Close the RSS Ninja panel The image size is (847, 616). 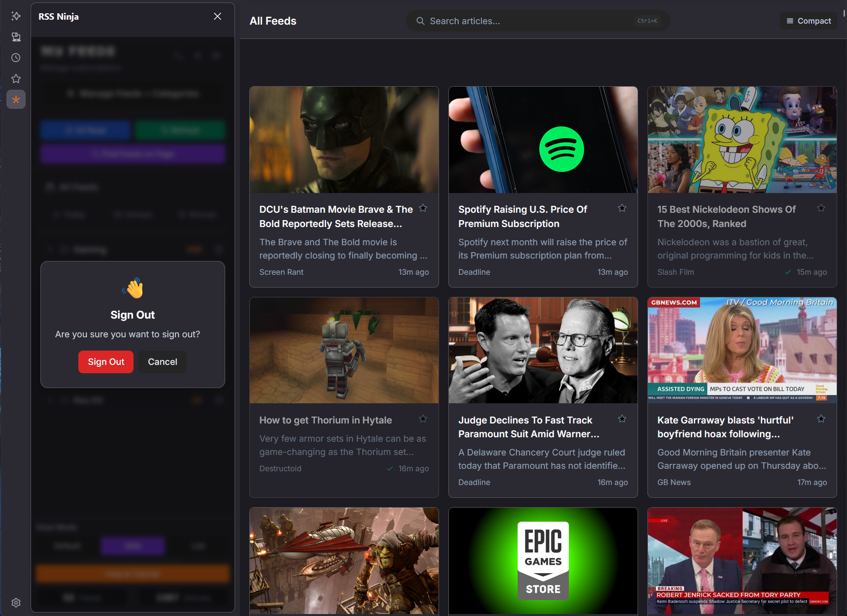217,16
